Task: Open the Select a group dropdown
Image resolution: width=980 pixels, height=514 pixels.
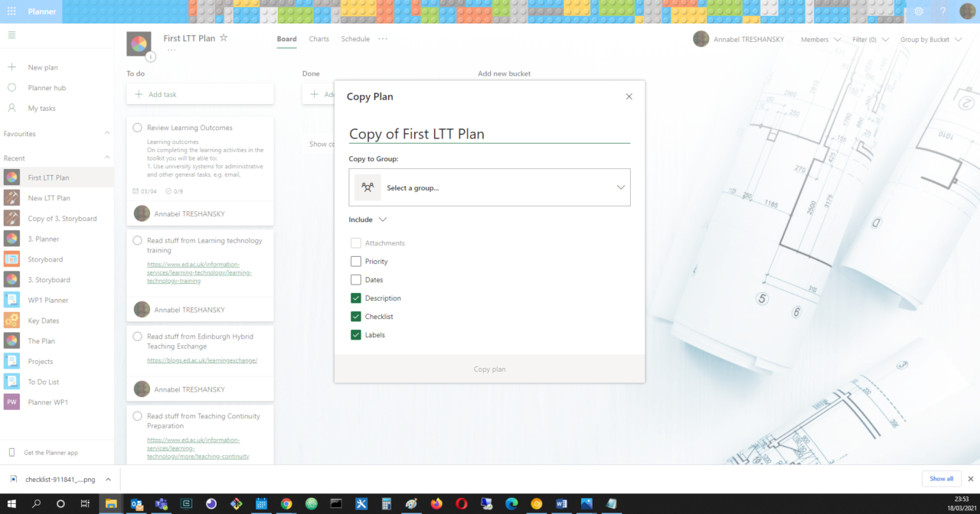Action: (x=489, y=187)
